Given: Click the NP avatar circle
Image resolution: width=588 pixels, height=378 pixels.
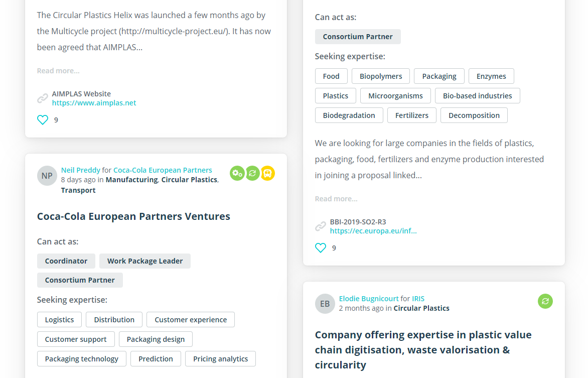Looking at the screenshot, I should click(47, 176).
